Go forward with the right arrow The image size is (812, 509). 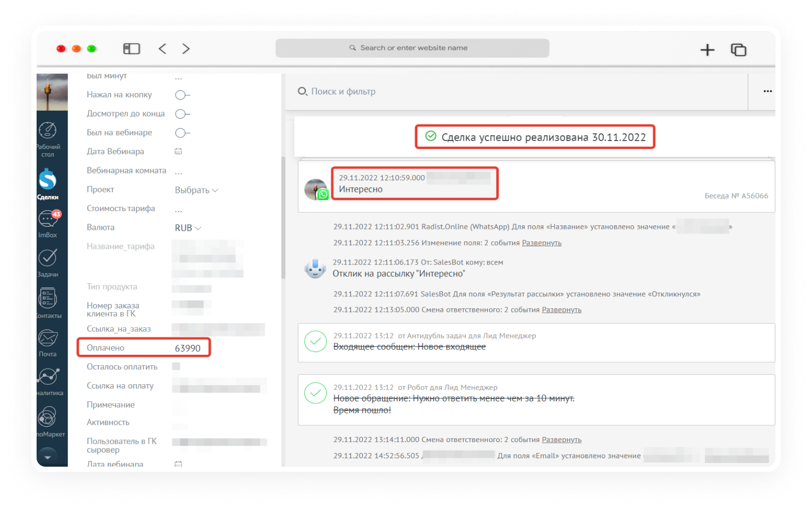pyautogui.click(x=186, y=49)
